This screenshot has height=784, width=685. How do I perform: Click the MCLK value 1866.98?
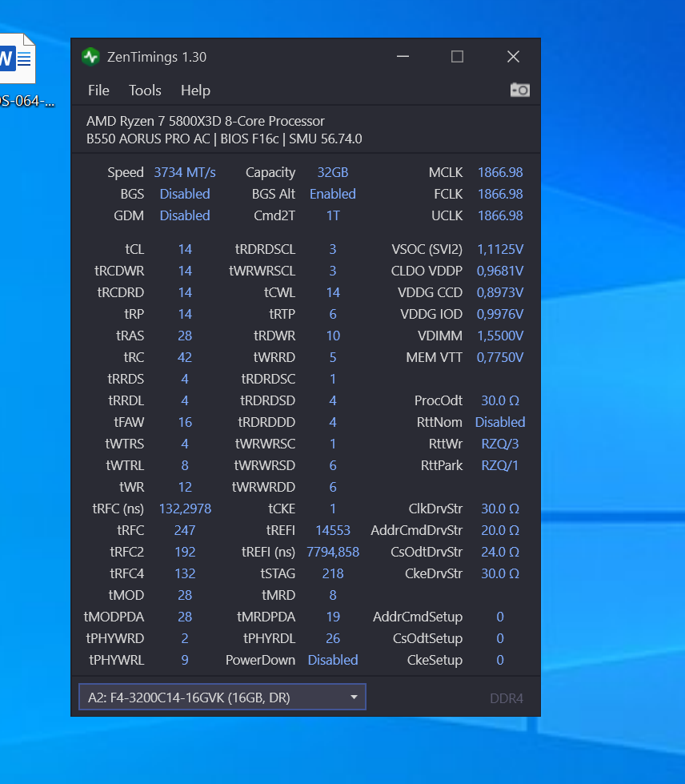click(x=500, y=172)
